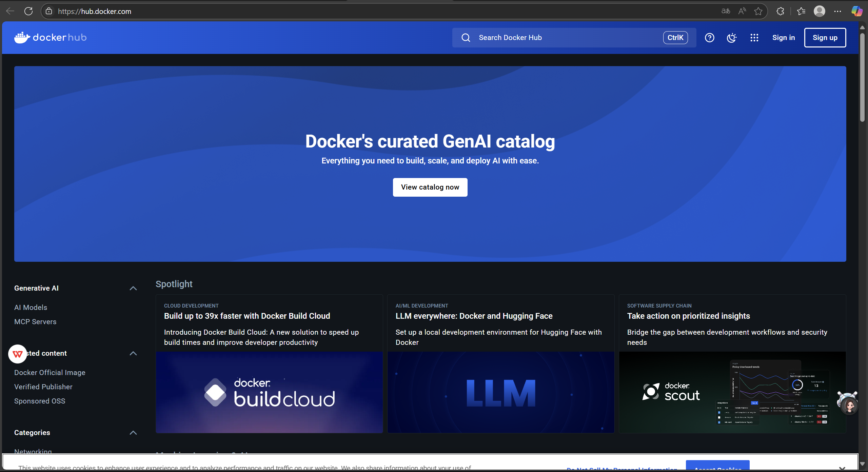
Task: Click the browser refresh icon
Action: pos(28,11)
